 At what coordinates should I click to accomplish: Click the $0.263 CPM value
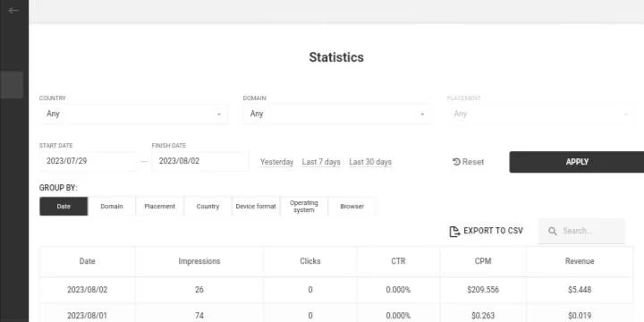coord(483,316)
